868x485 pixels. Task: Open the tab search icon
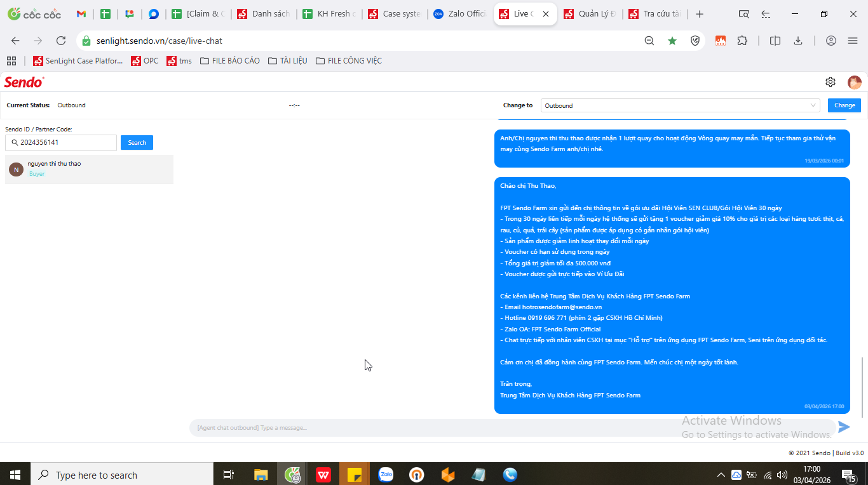(744, 14)
